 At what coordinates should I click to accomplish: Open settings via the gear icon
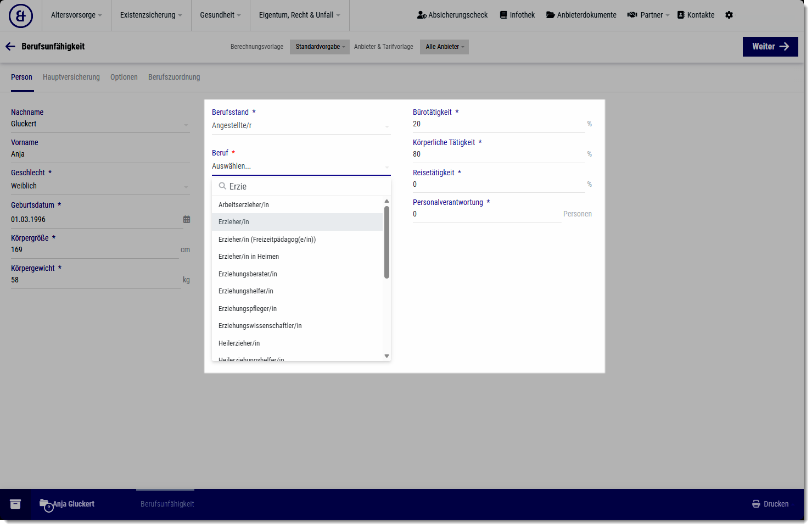pos(729,15)
